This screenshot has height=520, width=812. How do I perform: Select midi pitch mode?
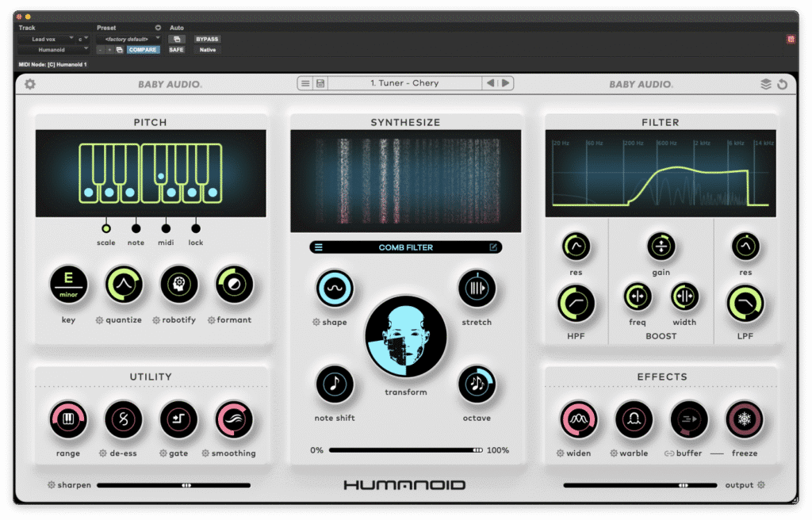tap(166, 228)
